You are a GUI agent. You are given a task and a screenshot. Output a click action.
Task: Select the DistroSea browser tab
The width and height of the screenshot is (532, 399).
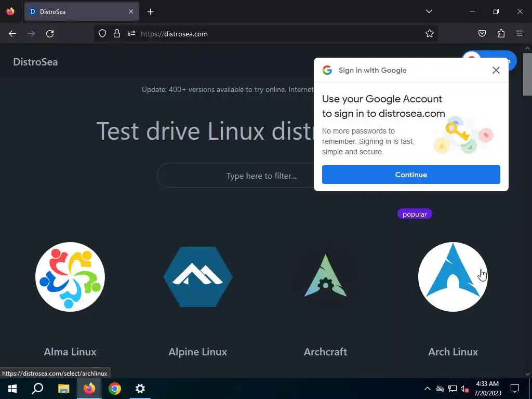click(82, 11)
